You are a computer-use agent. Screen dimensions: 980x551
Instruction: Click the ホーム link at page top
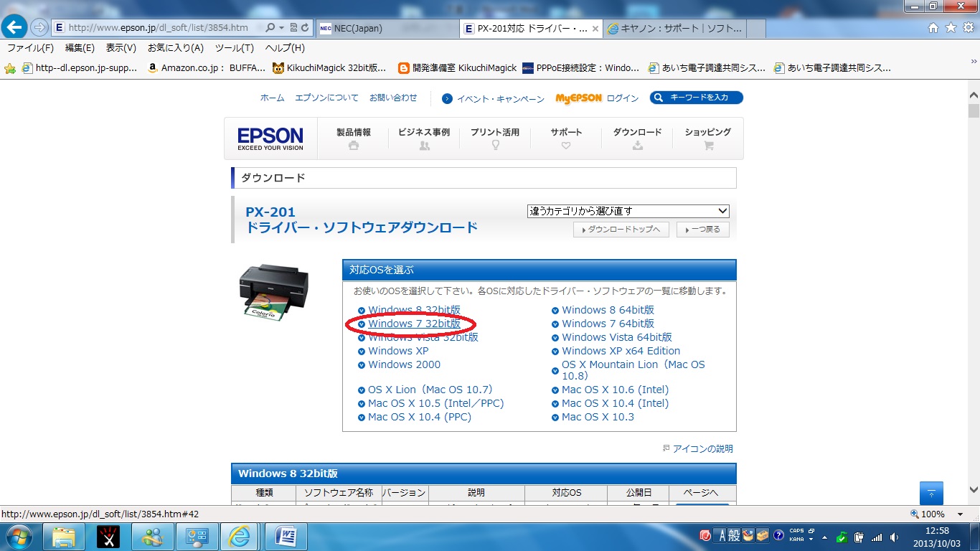272,98
